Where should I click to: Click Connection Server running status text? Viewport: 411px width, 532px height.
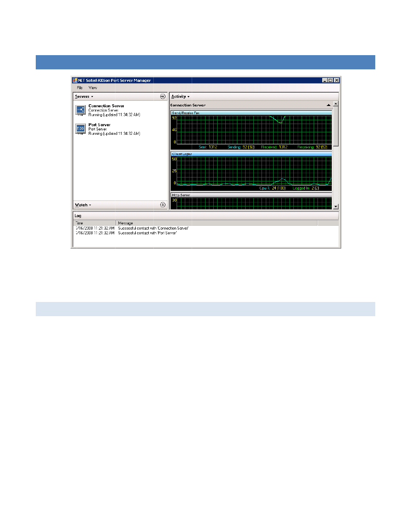[x=115, y=115]
